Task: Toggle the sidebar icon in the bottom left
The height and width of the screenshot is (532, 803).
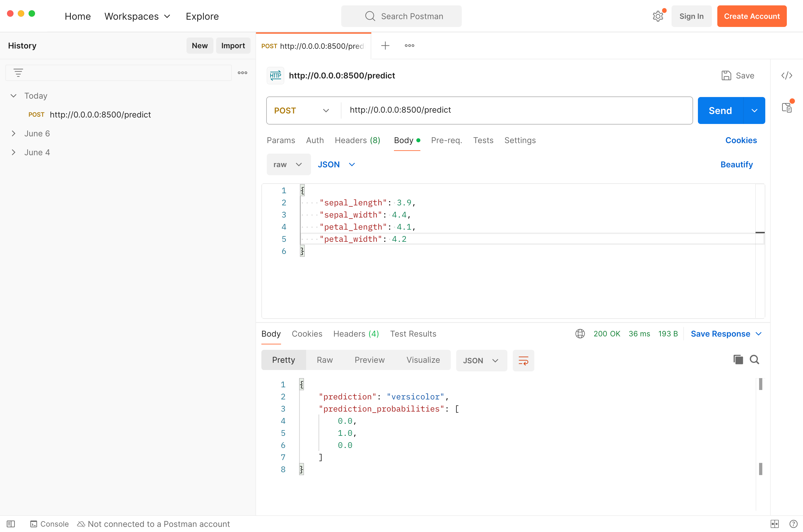Action: (x=11, y=524)
